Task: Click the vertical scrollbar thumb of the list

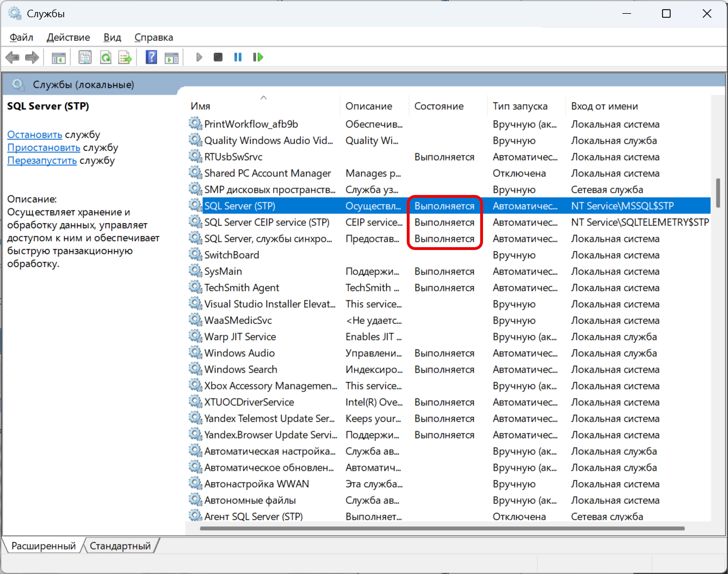Action: (718, 193)
